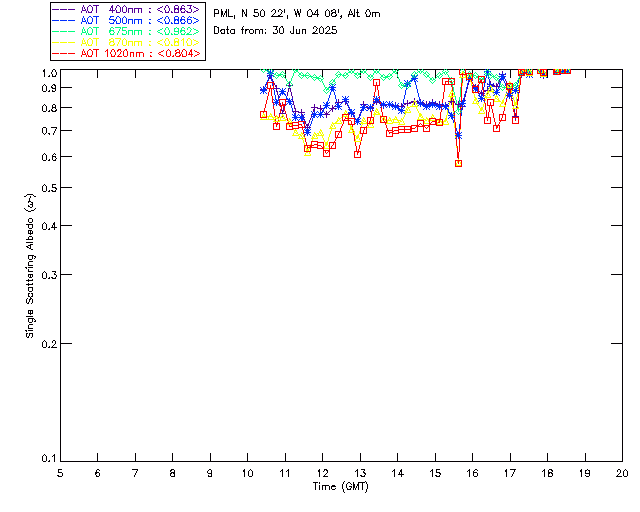
Task: Click the 0.7 y-axis label
Action: [49, 131]
